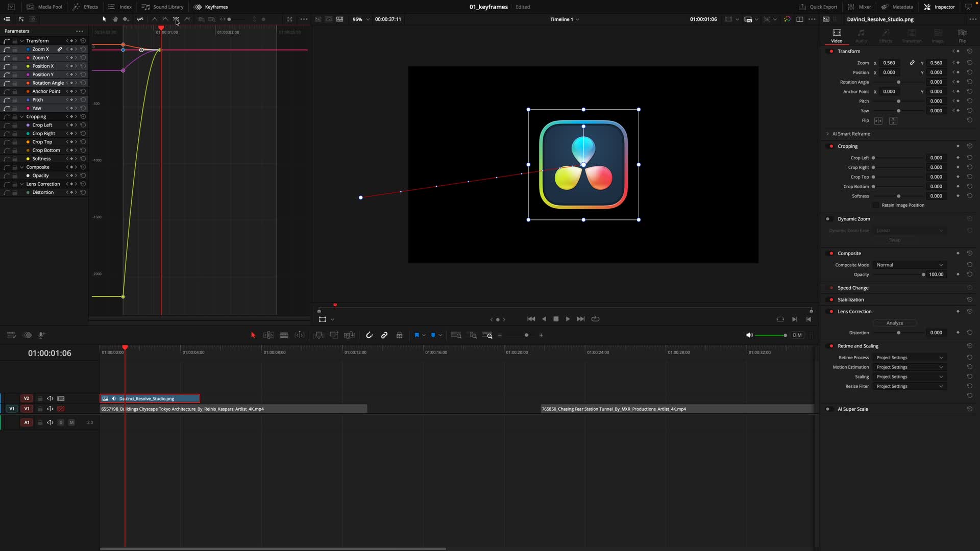Image resolution: width=980 pixels, height=551 pixels.
Task: Open the Composite Mode dropdown
Action: coord(910,265)
